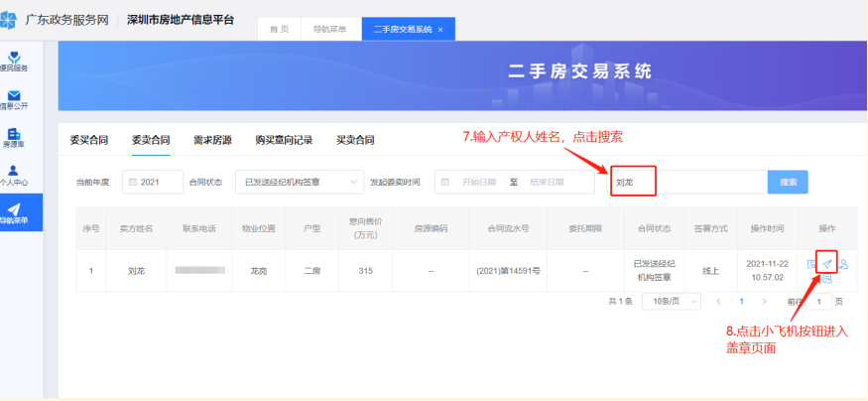Image resolution: width=868 pixels, height=401 pixels.
Task: Click the 卖方姓名 cell 刘龙 in the table
Action: coord(136,271)
